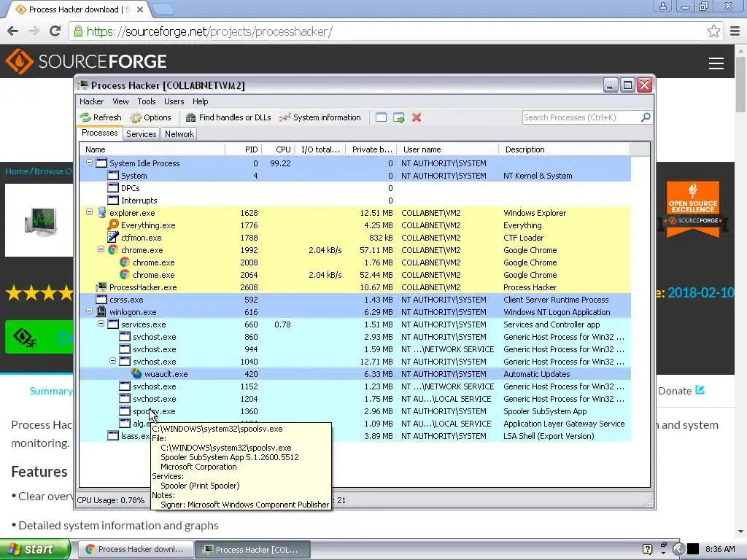Open Chrome's main menu icon
The height and width of the screenshot is (560, 747).
pos(735,31)
